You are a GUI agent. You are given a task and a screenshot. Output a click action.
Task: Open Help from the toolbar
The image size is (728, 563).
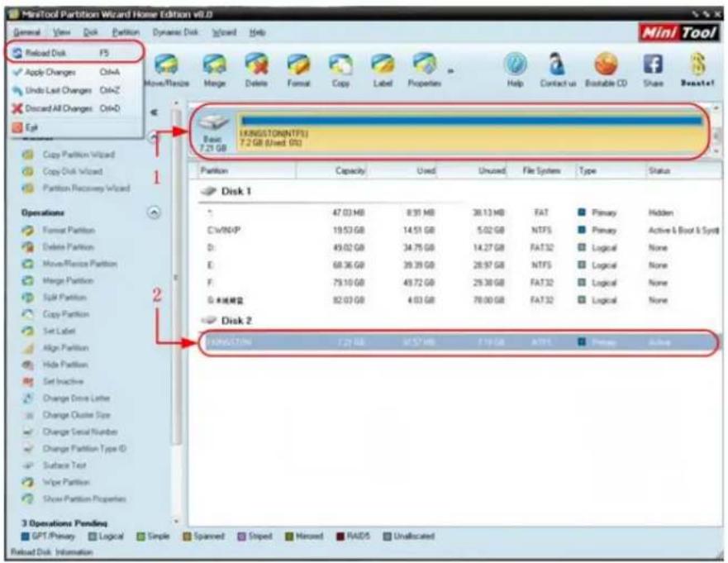coord(515,69)
